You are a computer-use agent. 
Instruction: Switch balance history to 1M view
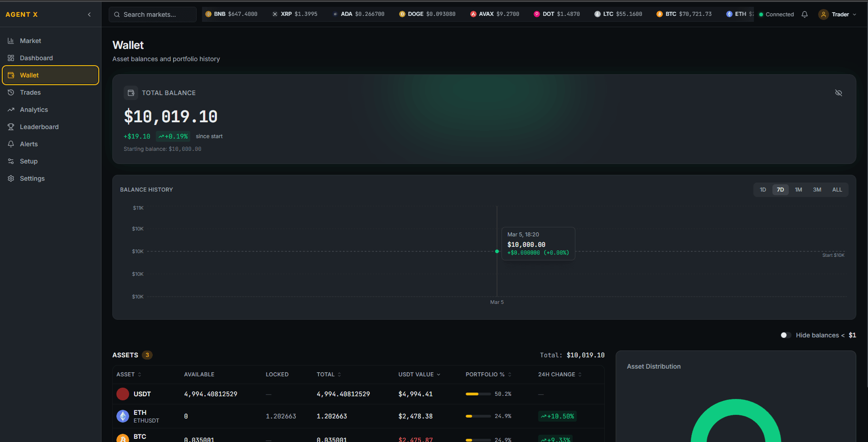798,189
